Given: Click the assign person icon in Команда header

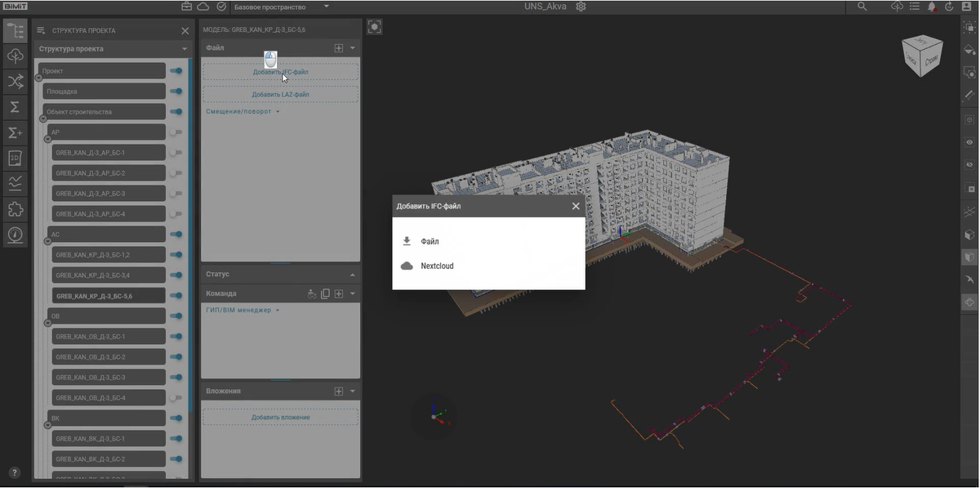Looking at the screenshot, I should [311, 293].
